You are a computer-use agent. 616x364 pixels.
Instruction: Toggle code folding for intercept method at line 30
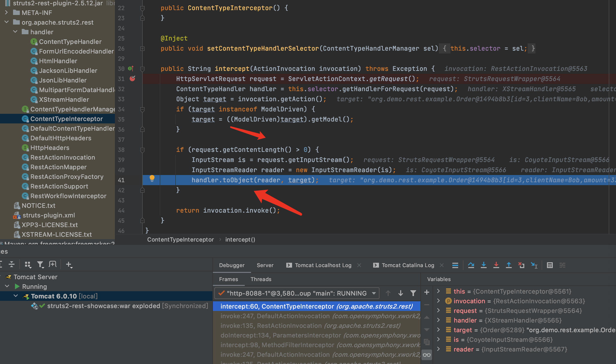142,69
